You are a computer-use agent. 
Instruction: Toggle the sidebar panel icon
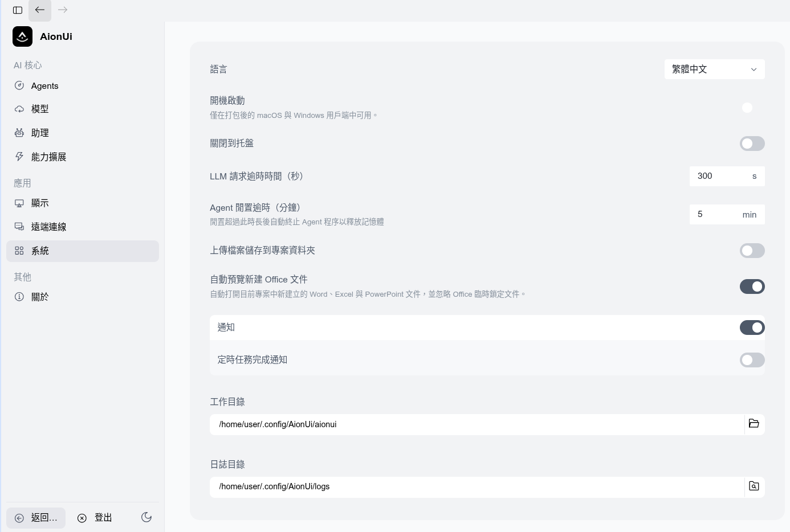click(18, 10)
